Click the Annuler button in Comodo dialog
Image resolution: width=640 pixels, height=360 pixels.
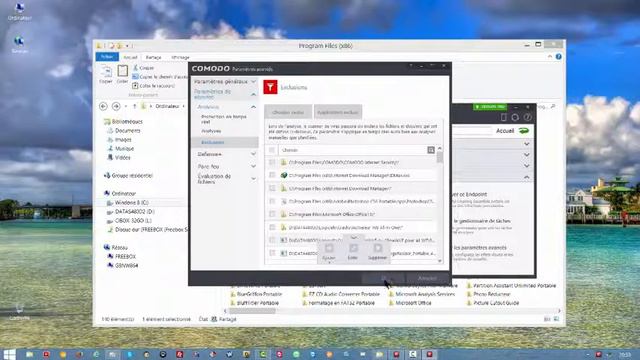pos(427,278)
